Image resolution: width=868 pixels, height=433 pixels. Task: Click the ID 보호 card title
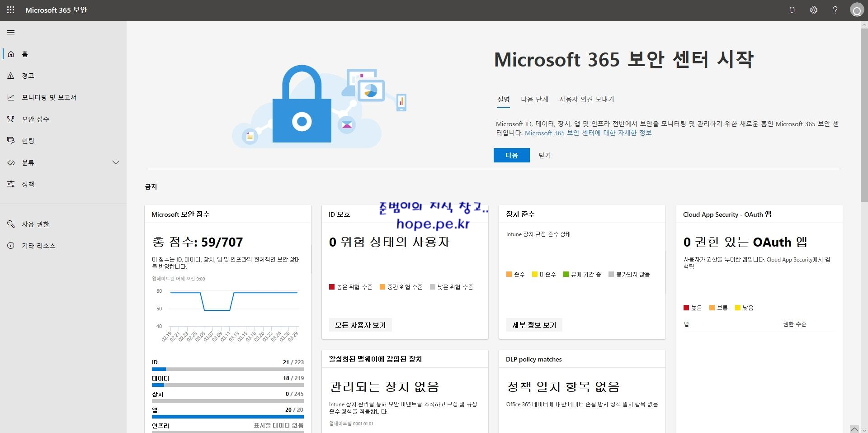coord(339,214)
